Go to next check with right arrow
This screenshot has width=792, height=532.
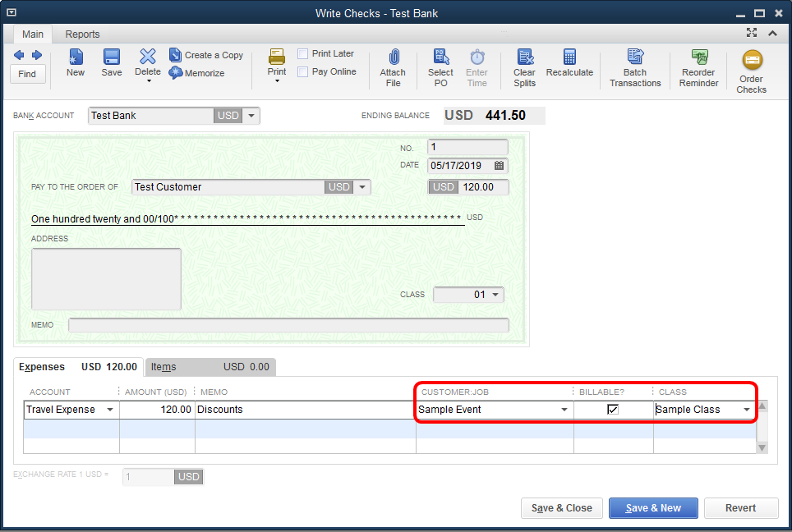click(x=37, y=54)
